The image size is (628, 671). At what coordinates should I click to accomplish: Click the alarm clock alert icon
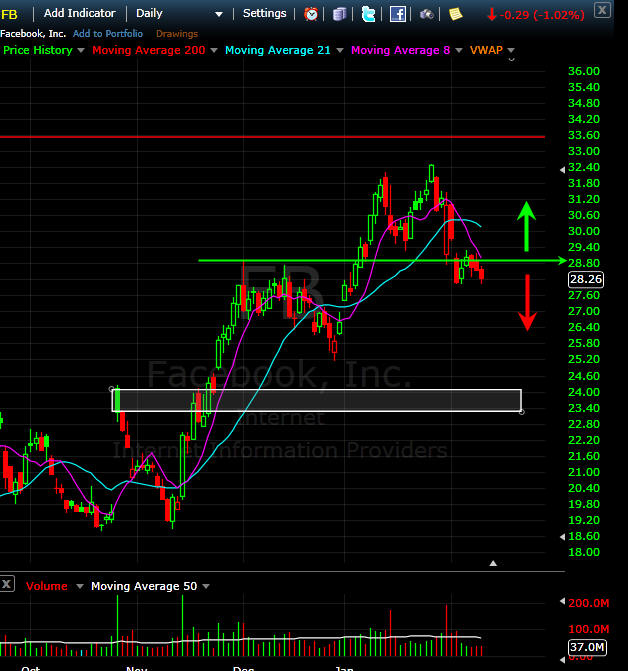point(311,14)
